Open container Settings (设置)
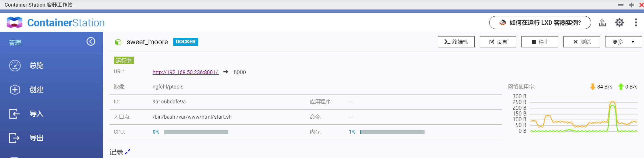This screenshot has width=644, height=158. pos(498,42)
